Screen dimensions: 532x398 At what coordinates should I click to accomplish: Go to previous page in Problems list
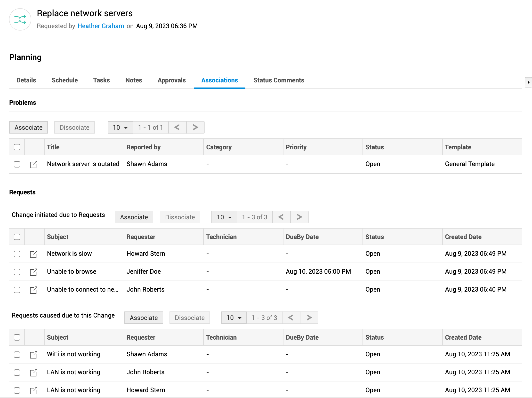177,127
